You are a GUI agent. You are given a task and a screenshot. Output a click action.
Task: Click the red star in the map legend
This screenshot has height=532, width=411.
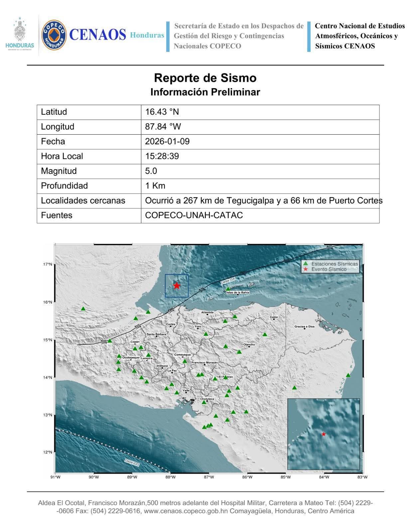point(306,269)
